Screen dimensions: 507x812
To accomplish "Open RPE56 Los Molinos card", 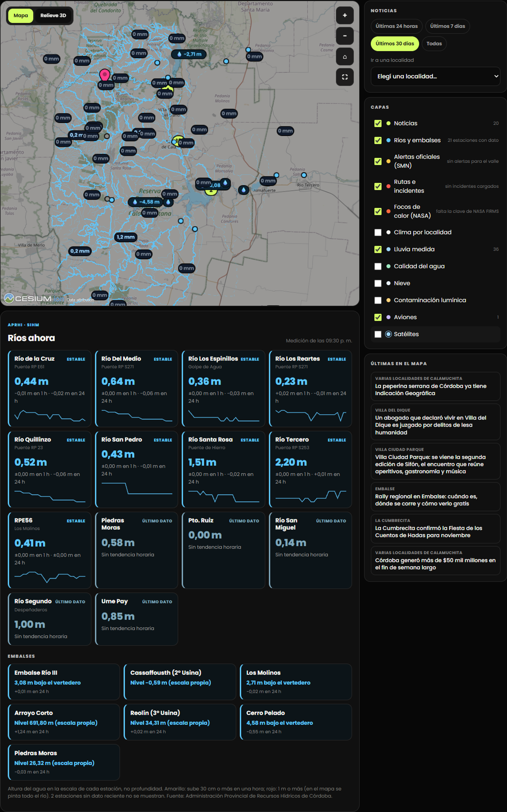I will click(x=50, y=550).
